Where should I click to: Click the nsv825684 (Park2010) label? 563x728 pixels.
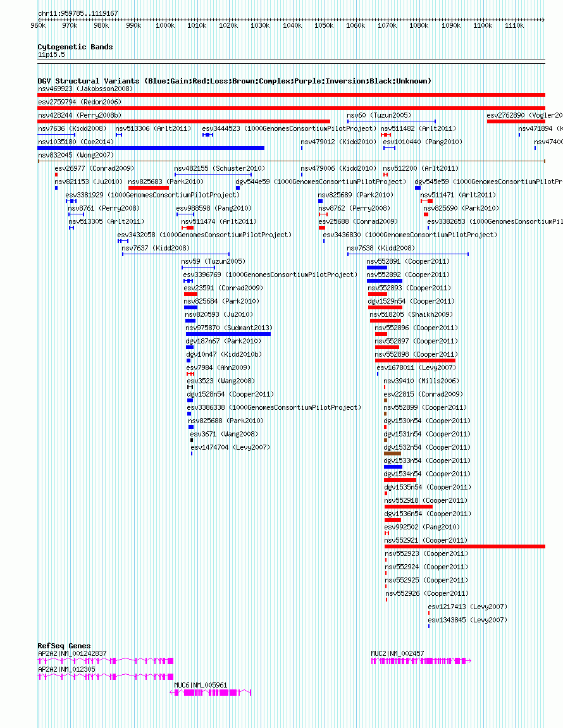click(x=221, y=301)
